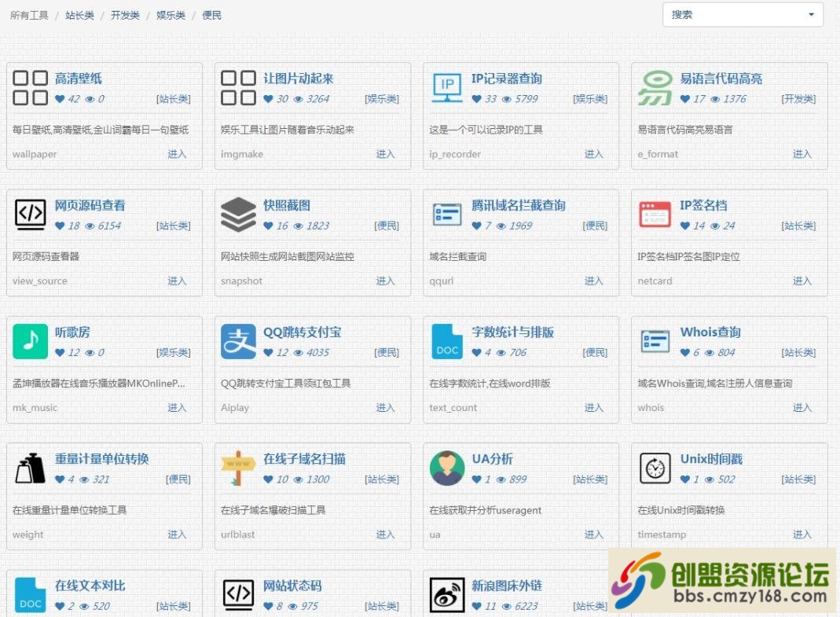The image size is (840, 617).
Task: Like 高清壁纸 with its heart icon
Action: (60, 99)
